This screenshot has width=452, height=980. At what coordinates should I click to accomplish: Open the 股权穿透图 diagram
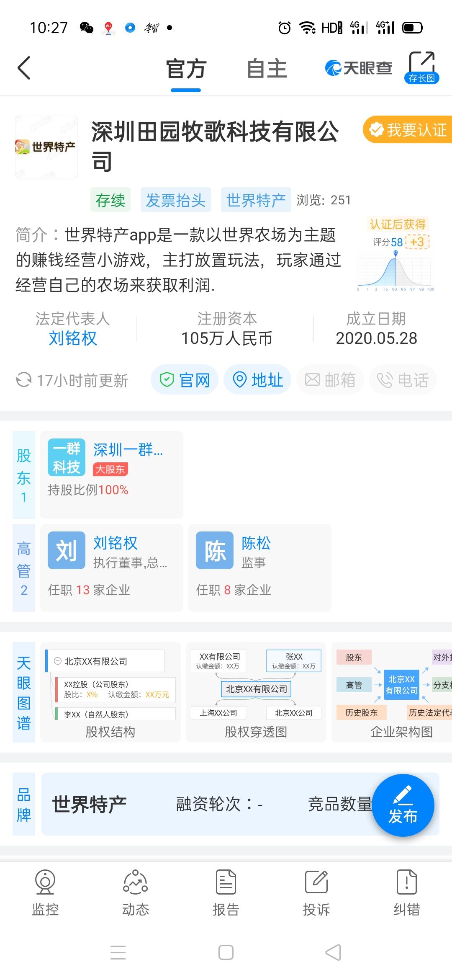point(256,692)
